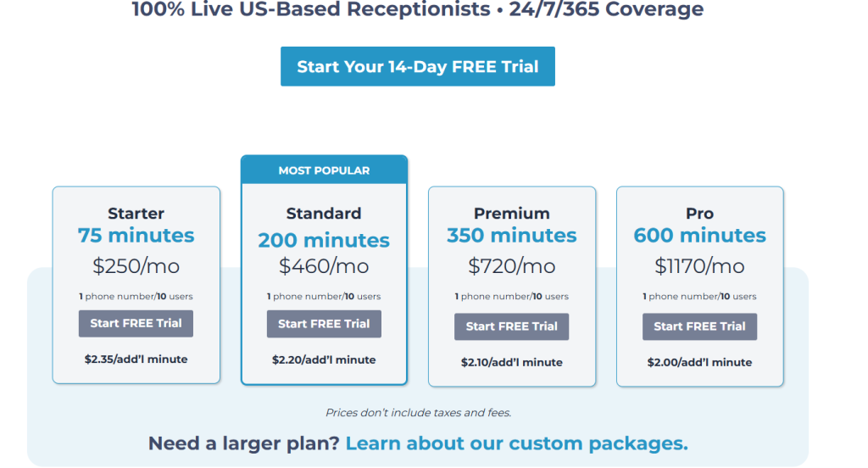The height and width of the screenshot is (468, 868).
Task: Start FREE Trial for the Starter plan
Action: point(136,323)
